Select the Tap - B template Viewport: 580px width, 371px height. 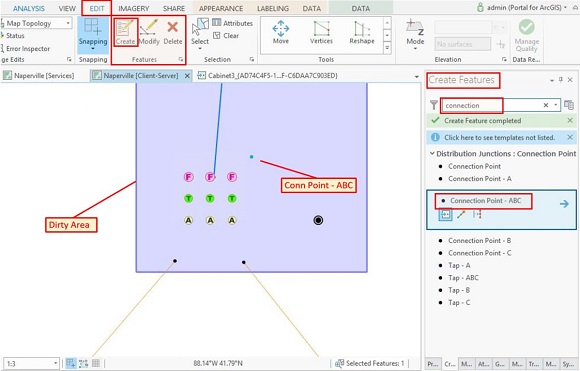coord(459,290)
